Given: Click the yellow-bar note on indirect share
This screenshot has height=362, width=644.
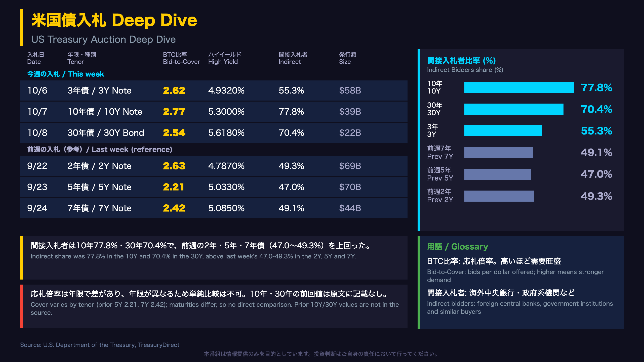Looking at the screenshot, I should (214, 258).
